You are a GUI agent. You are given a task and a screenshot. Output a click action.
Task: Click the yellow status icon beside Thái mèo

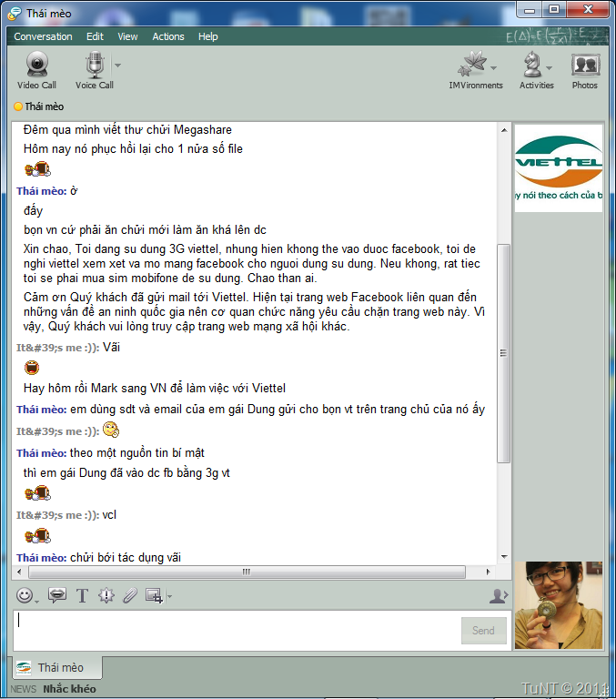point(18,106)
